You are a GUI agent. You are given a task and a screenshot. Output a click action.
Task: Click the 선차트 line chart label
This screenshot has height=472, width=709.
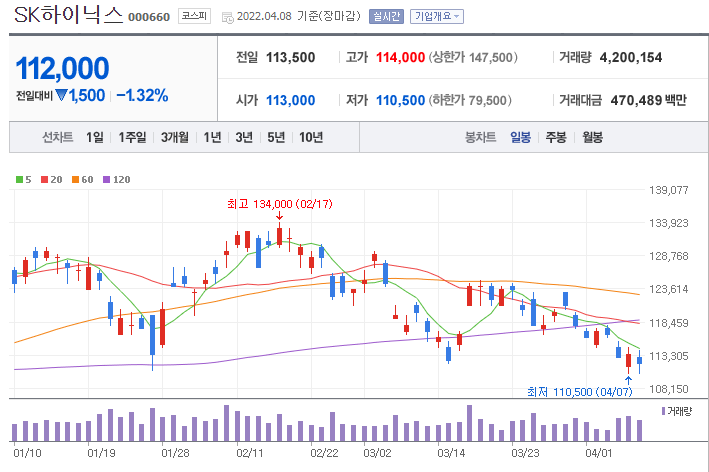click(57, 137)
